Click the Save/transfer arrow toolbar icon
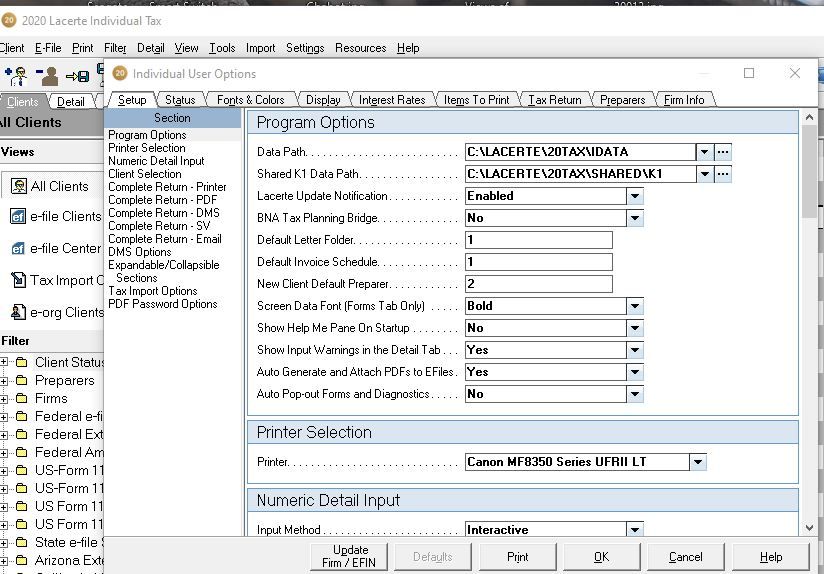Viewport: 824px width, 574px height. coord(77,77)
